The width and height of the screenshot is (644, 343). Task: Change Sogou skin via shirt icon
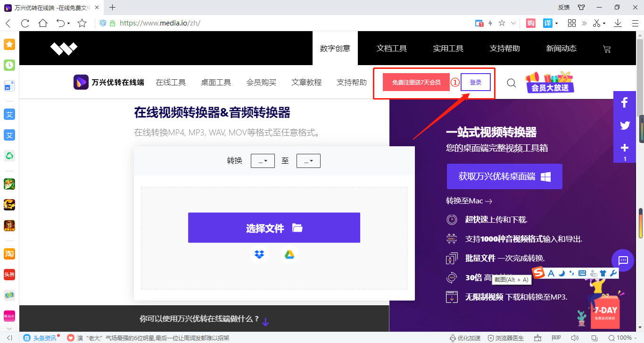[603, 273]
